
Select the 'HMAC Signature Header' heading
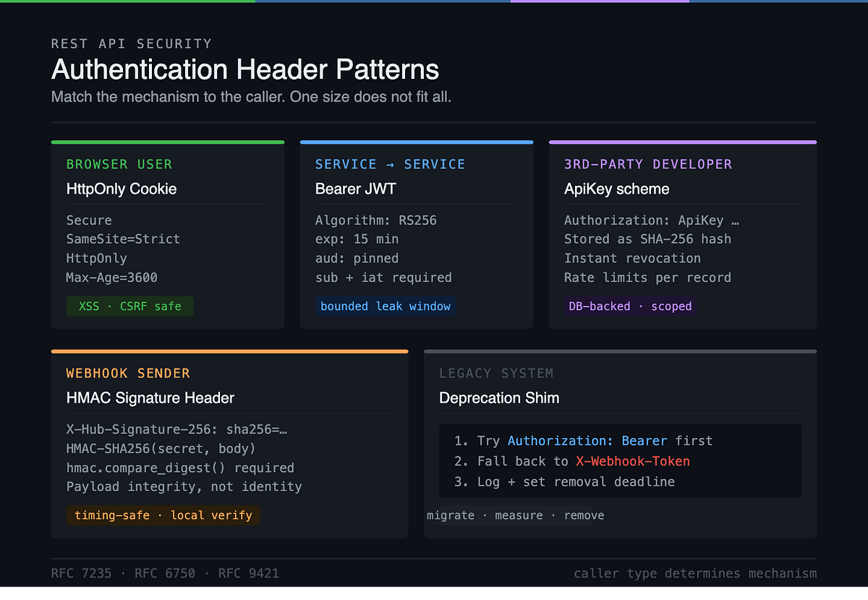(x=150, y=398)
